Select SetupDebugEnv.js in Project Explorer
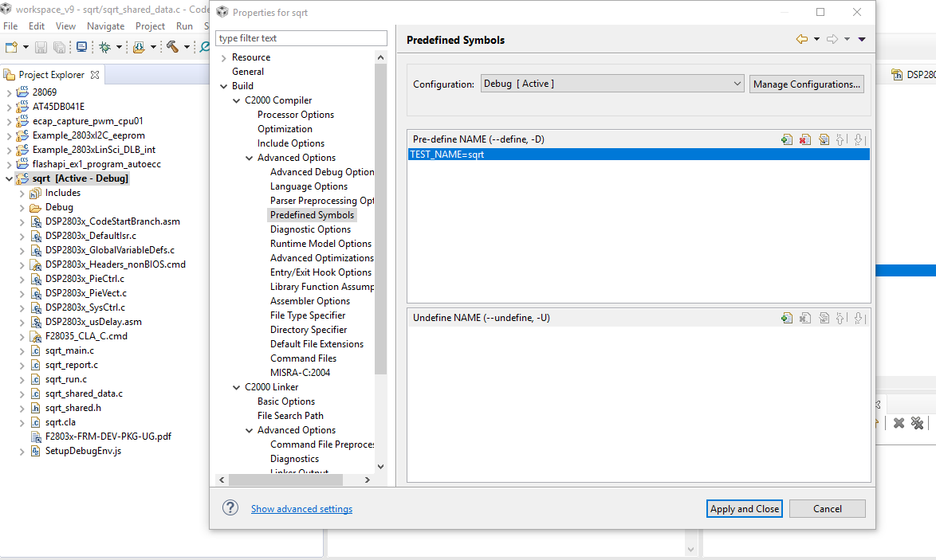The width and height of the screenshot is (936, 560). coord(83,451)
